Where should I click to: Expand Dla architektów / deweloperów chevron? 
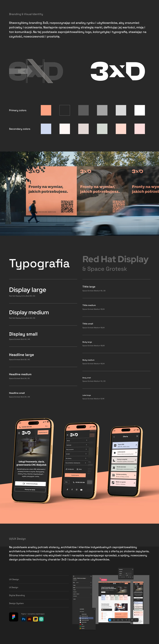coord(86,463)
